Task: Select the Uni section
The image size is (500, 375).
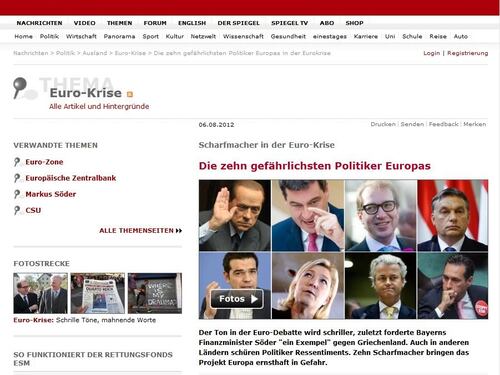Action: click(x=390, y=36)
